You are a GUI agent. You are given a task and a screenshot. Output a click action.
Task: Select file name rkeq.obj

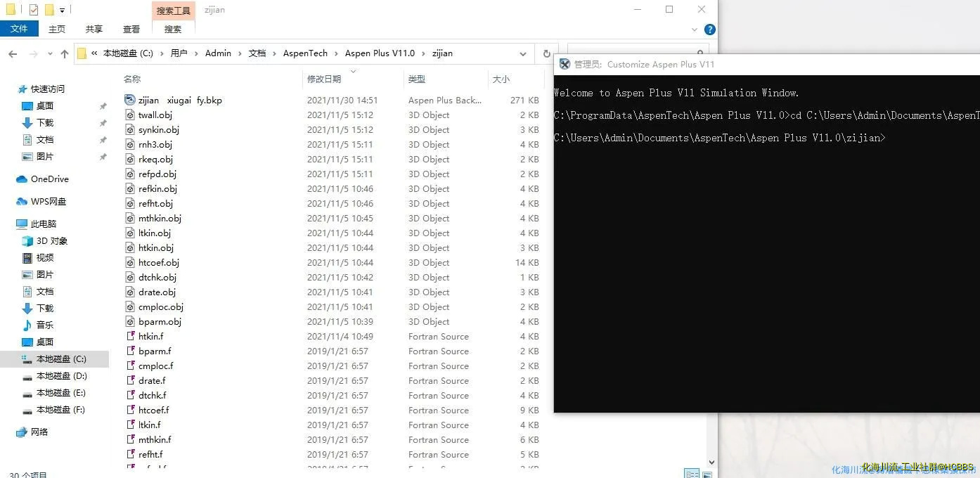pyautogui.click(x=155, y=159)
